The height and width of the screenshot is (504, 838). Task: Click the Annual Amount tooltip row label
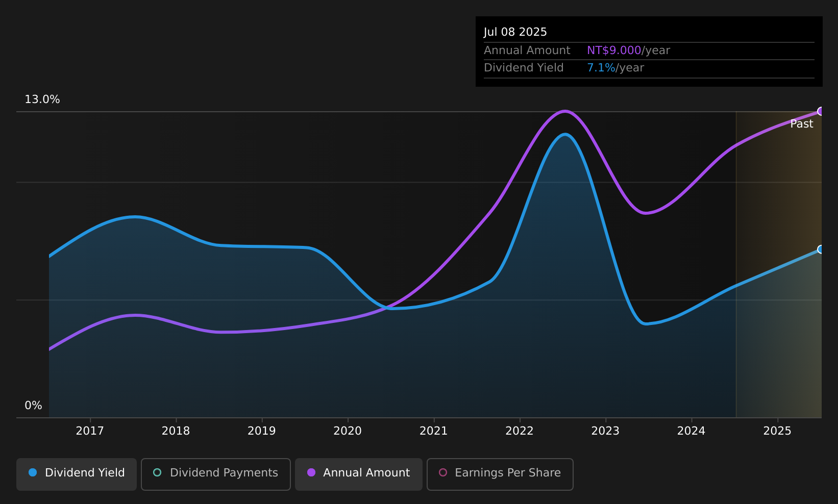[527, 51]
